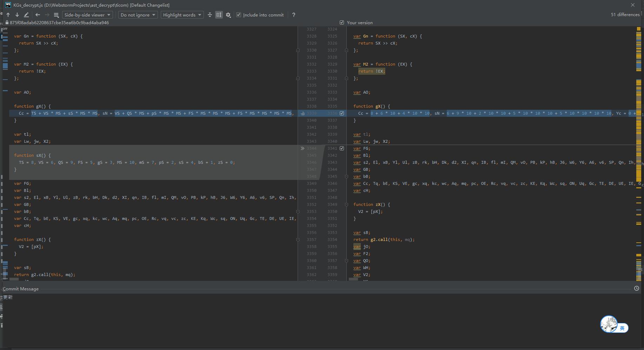This screenshot has width=644, height=350.
Task: Uncheck include-change box at line 3341
Action: click(x=342, y=148)
